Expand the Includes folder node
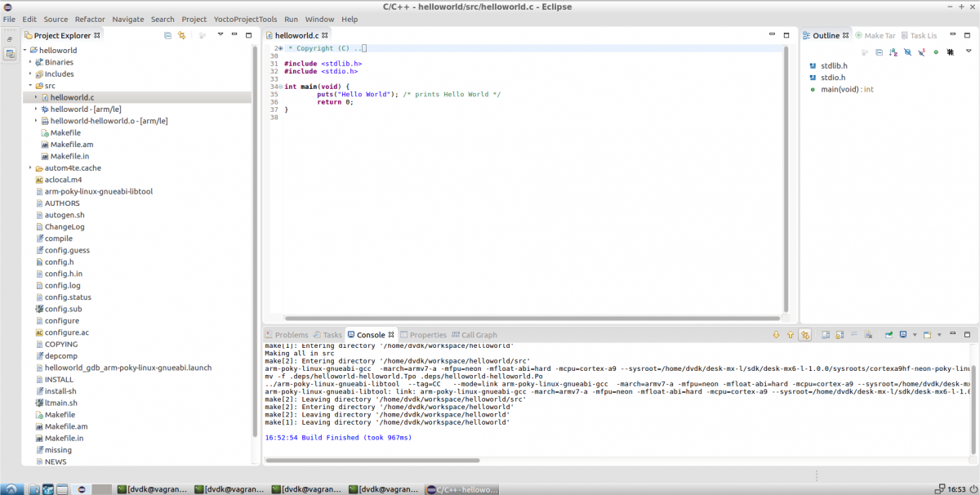This screenshot has height=495, width=980. 31,74
